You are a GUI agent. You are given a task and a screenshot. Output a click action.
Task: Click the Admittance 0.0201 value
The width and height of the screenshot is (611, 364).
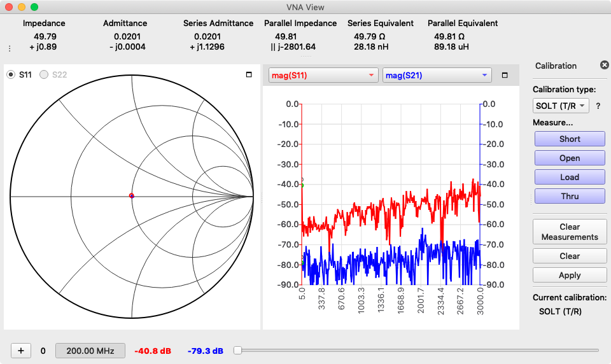pyautogui.click(x=127, y=37)
